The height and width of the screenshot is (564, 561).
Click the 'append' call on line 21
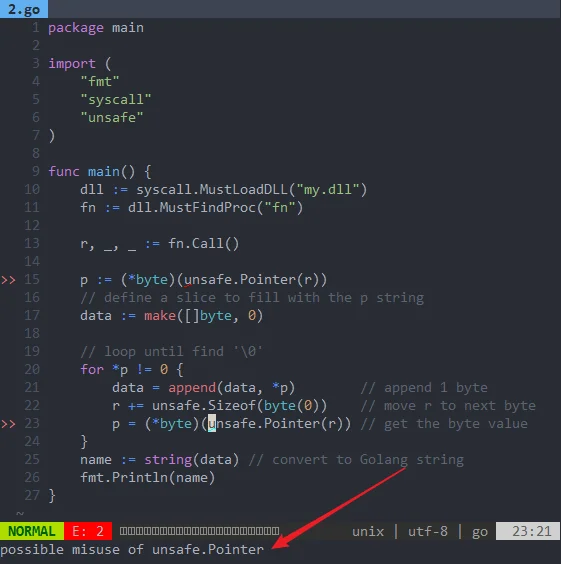tap(192, 387)
